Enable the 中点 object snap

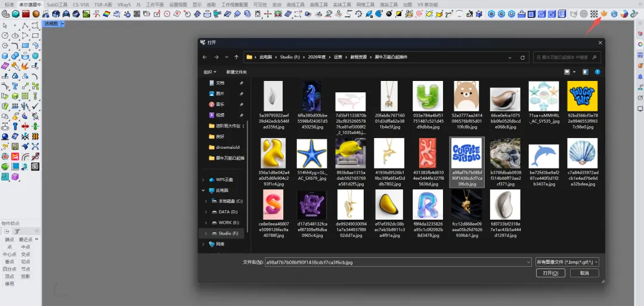(26, 247)
